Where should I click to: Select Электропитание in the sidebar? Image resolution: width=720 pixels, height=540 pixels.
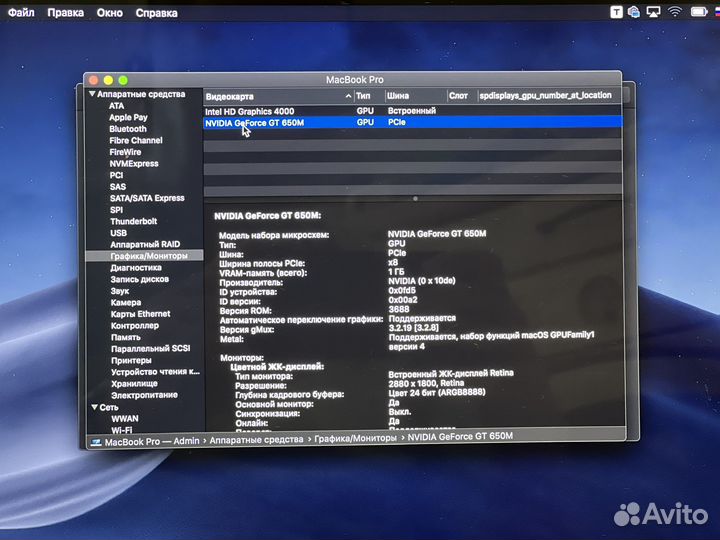tap(144, 395)
